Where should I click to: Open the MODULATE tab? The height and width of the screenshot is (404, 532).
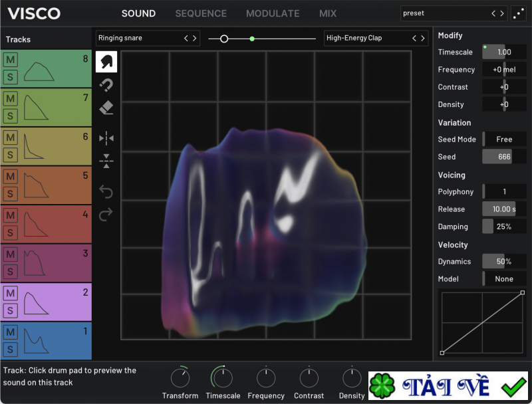pos(273,13)
